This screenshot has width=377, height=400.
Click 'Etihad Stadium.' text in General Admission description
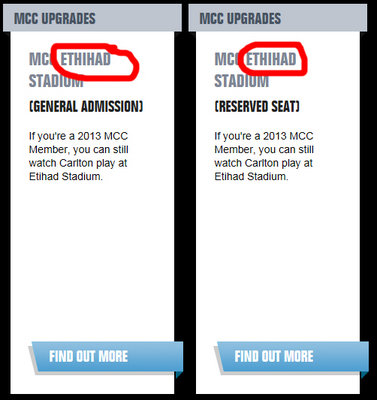[66, 177]
